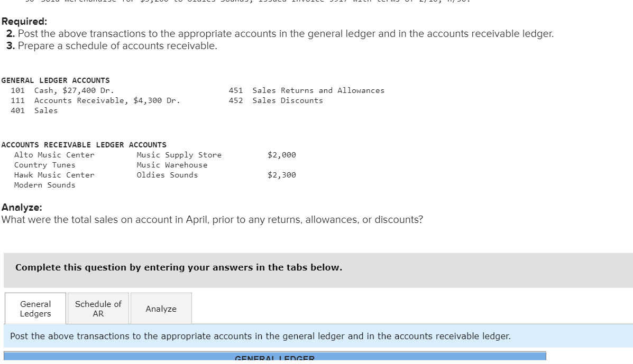
Task: Select account 451 Sales Returns and Allowances
Action: coord(307,90)
